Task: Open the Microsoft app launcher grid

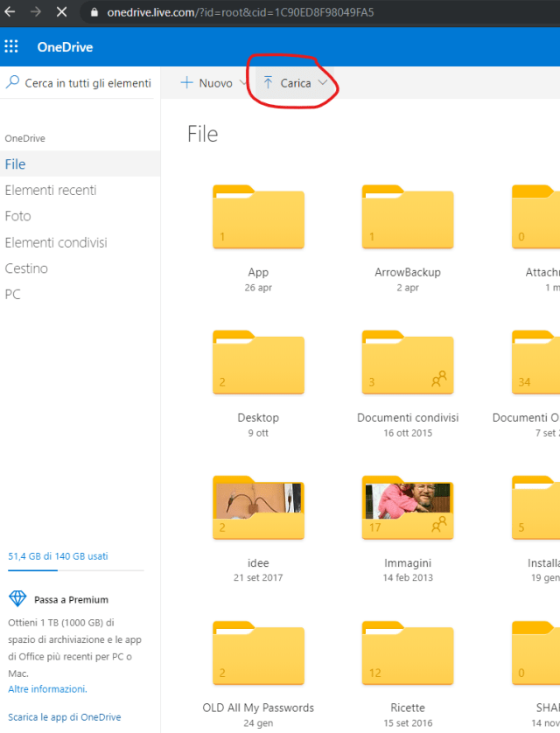Action: [11, 47]
